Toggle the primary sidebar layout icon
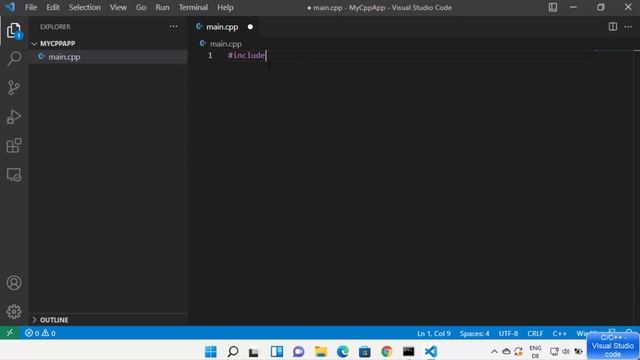The height and width of the screenshot is (360, 640). 553,7
